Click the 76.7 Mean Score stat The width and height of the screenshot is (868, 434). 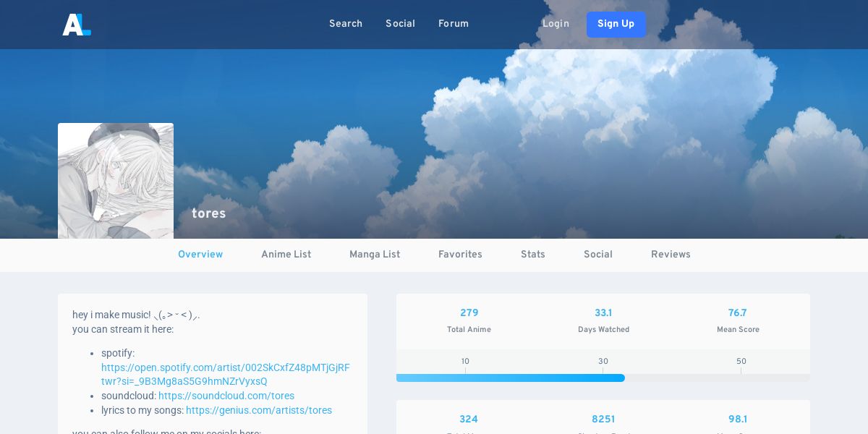[x=738, y=320]
